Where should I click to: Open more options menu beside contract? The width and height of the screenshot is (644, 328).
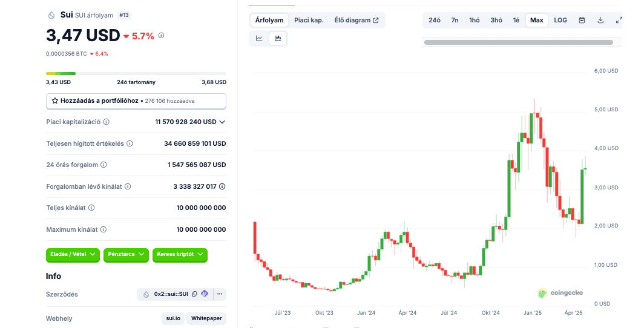coord(220,294)
